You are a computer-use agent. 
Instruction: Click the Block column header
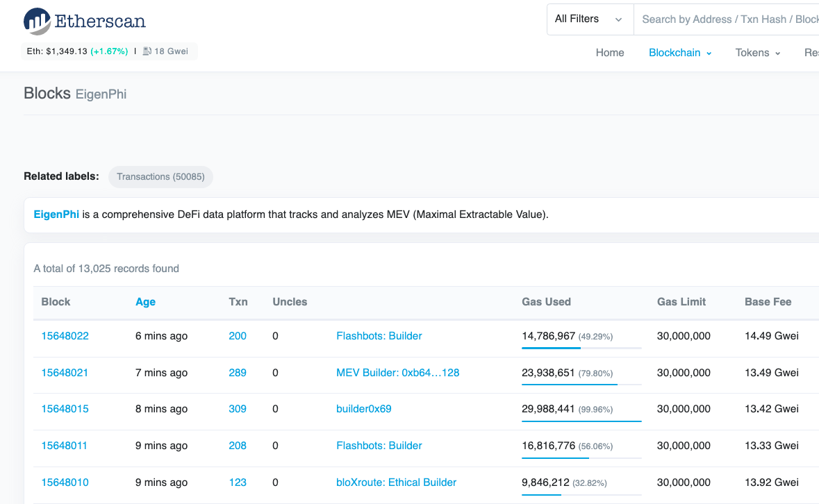click(56, 301)
